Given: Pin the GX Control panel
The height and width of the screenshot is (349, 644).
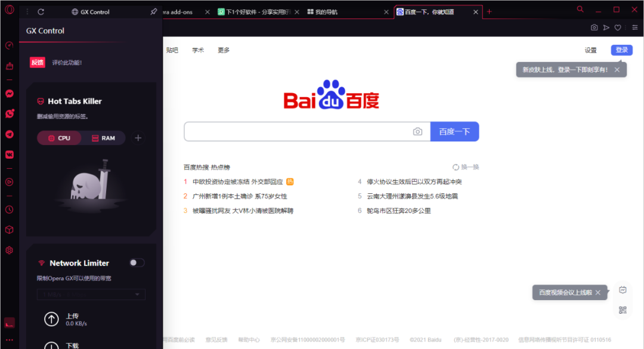Looking at the screenshot, I should (153, 11).
